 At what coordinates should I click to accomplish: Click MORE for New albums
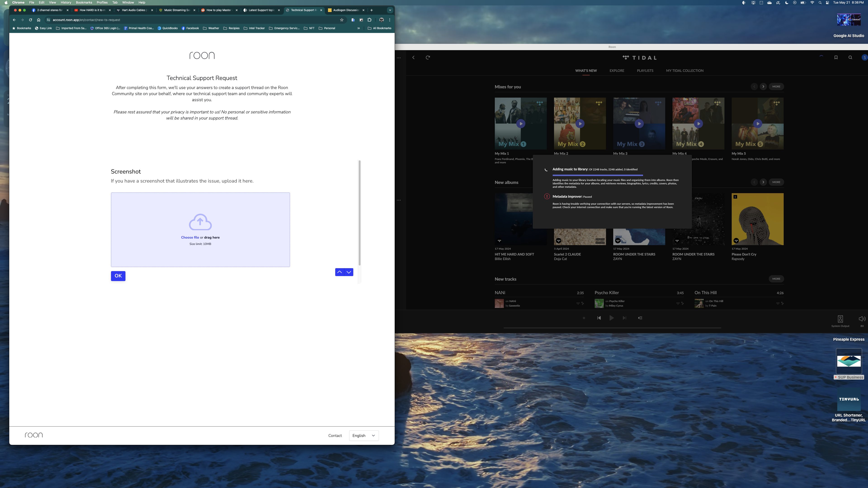tap(776, 182)
